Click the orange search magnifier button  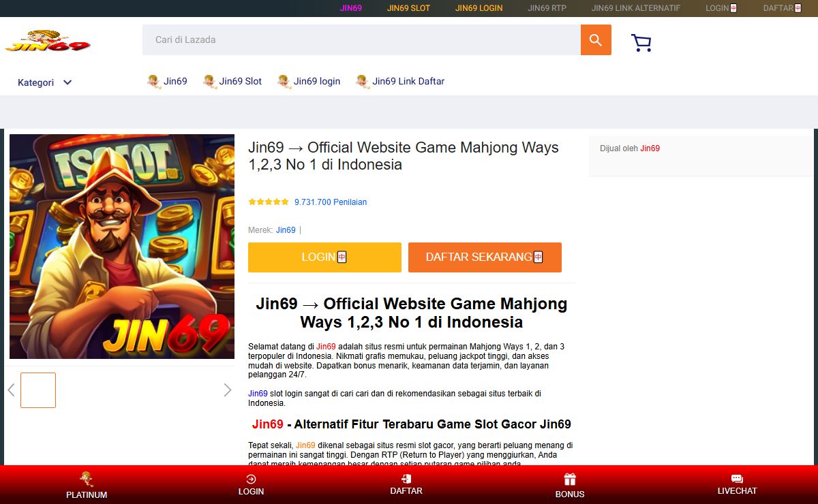click(x=596, y=40)
